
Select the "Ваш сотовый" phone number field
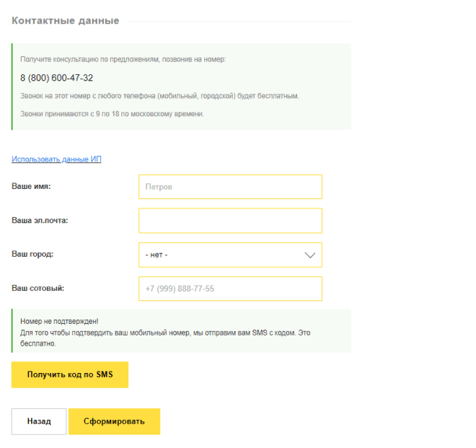tap(229, 289)
